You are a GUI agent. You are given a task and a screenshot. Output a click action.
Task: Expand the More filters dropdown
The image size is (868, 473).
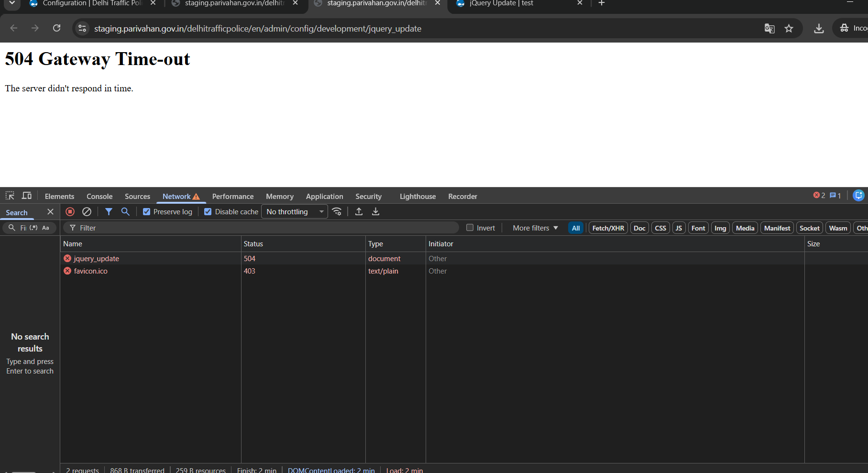click(535, 228)
